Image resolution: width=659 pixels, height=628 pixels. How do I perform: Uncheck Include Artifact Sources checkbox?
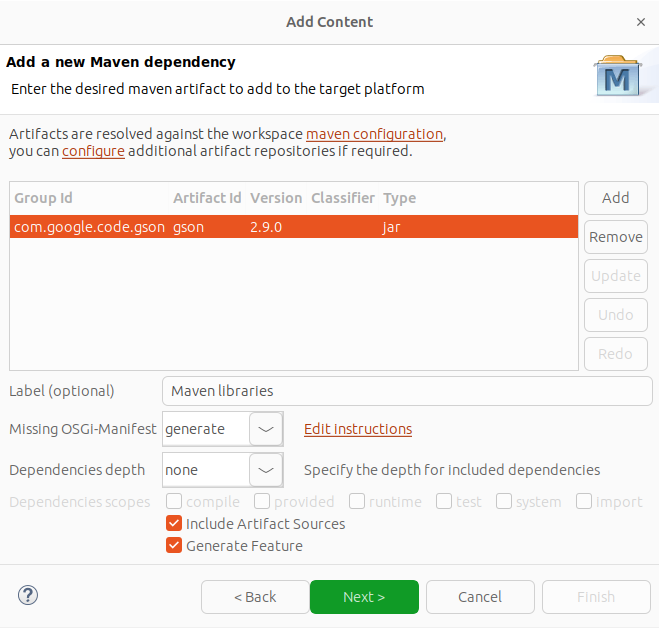[x=175, y=524]
